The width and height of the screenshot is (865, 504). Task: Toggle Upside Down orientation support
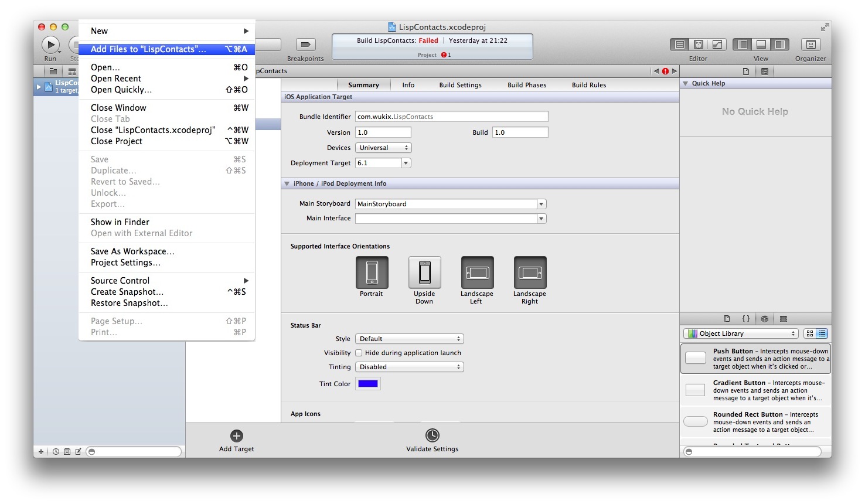[424, 273]
